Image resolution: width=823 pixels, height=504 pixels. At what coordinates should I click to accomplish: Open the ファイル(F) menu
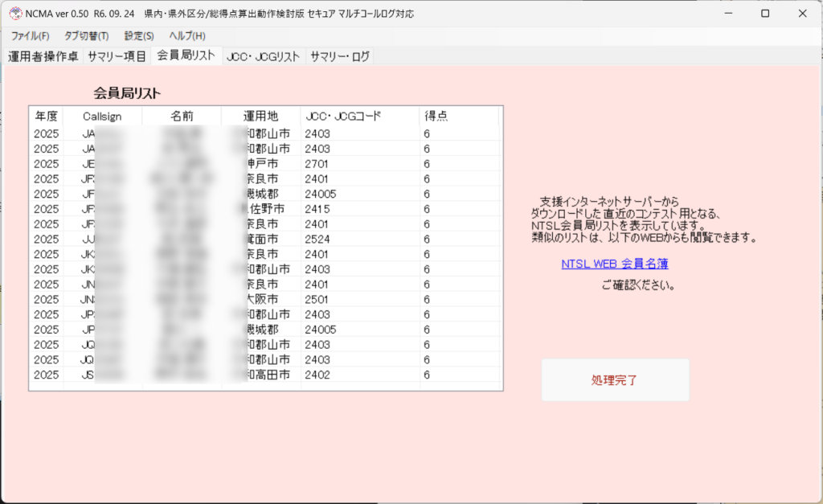30,36
